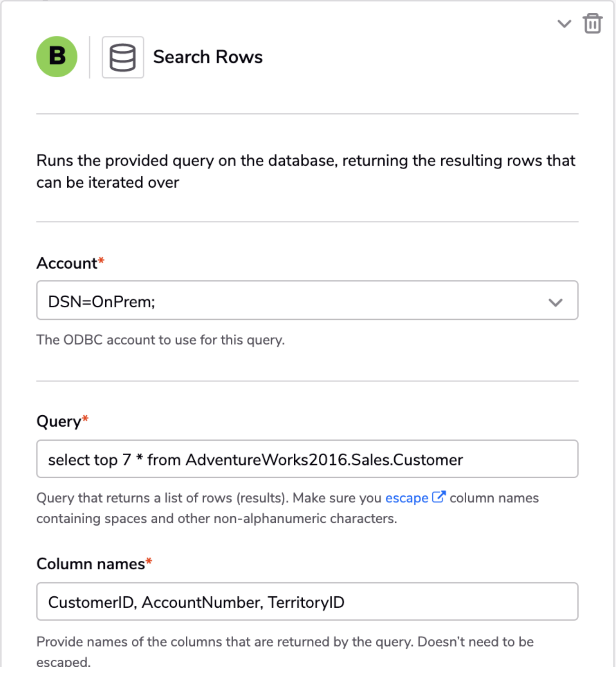Focus the Query input field
Image resolution: width=616 pixels, height=675 pixels.
[x=307, y=459]
